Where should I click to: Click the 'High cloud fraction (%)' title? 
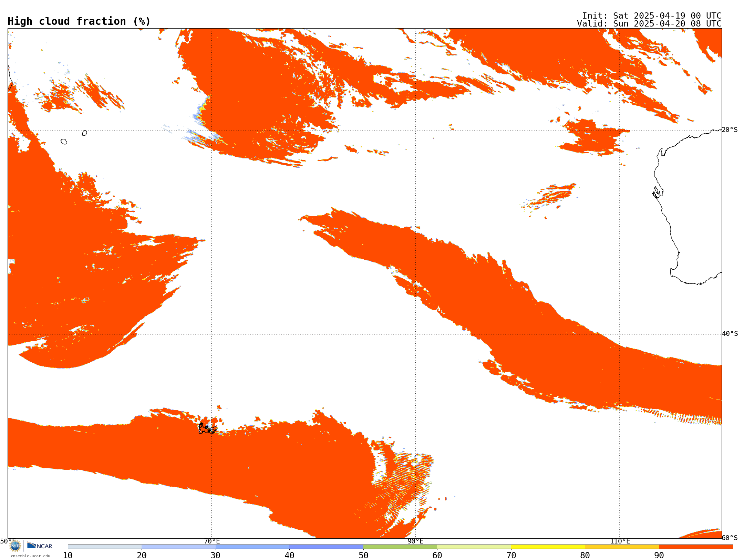(79, 21)
